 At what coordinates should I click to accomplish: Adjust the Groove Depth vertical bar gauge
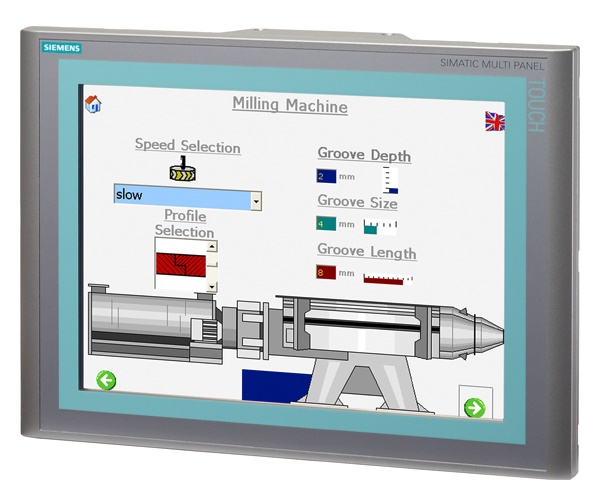(390, 180)
